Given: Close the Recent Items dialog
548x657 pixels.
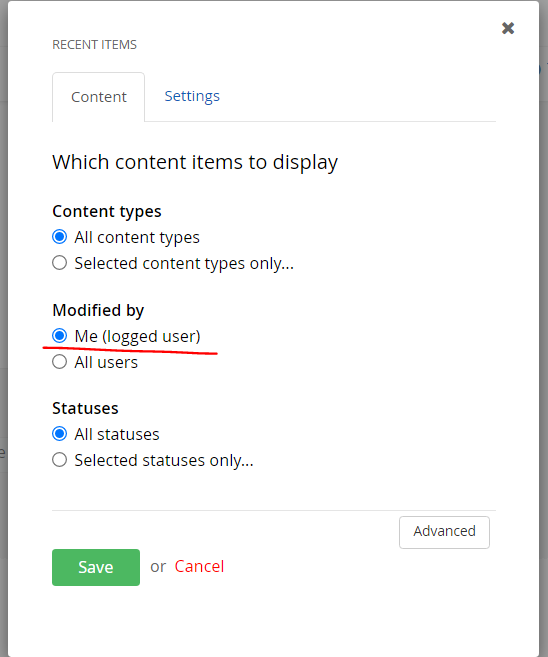Looking at the screenshot, I should 508,28.
